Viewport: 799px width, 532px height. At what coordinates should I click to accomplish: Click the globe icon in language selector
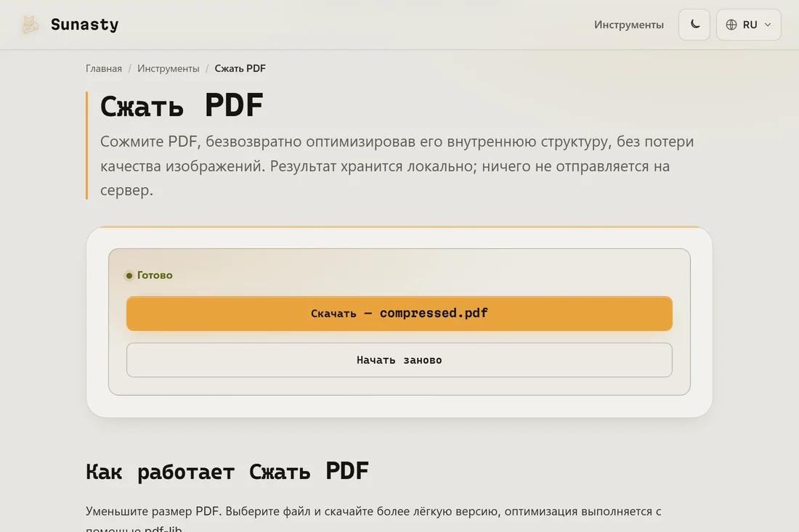[x=731, y=25]
